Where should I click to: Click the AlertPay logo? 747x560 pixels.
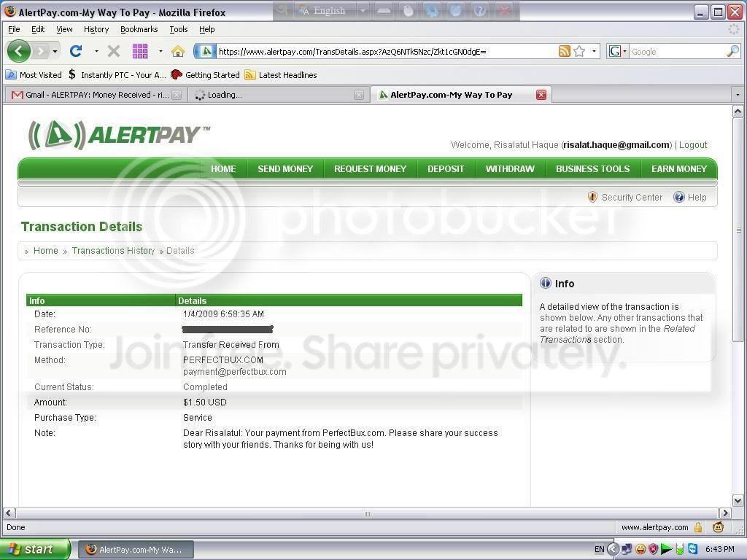[x=119, y=135]
